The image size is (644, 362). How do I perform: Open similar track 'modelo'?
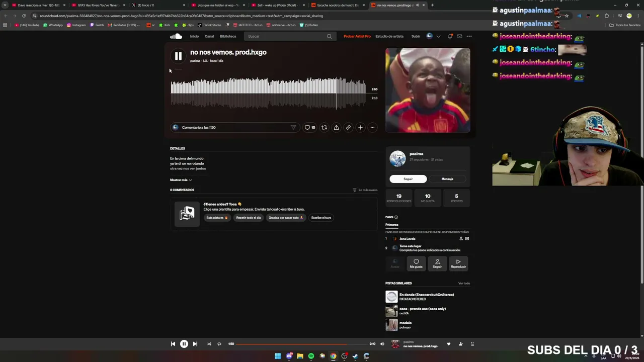tap(406, 323)
